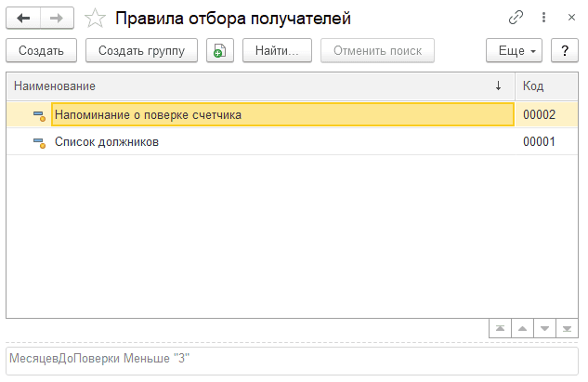Click the back navigation arrow
The height and width of the screenshot is (382, 588).
tap(24, 18)
